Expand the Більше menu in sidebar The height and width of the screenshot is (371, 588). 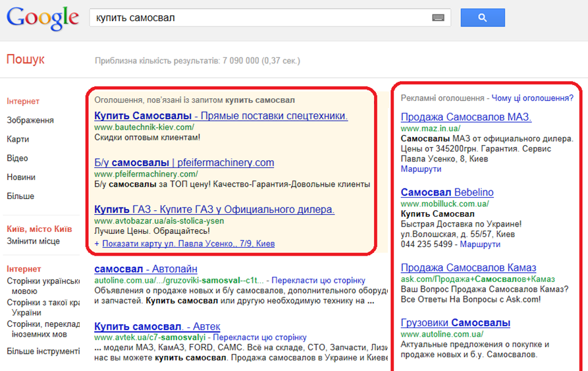[x=20, y=196]
